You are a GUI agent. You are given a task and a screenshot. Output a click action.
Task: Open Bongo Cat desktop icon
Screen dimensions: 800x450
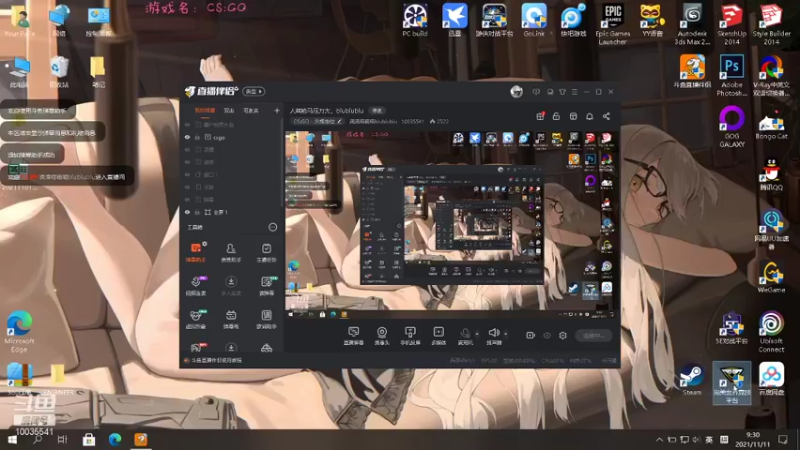click(x=771, y=127)
